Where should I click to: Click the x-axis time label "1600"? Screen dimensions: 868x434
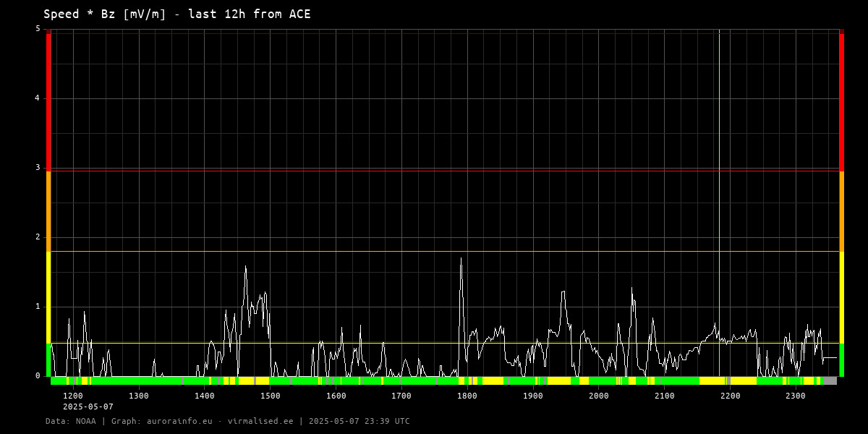click(336, 396)
